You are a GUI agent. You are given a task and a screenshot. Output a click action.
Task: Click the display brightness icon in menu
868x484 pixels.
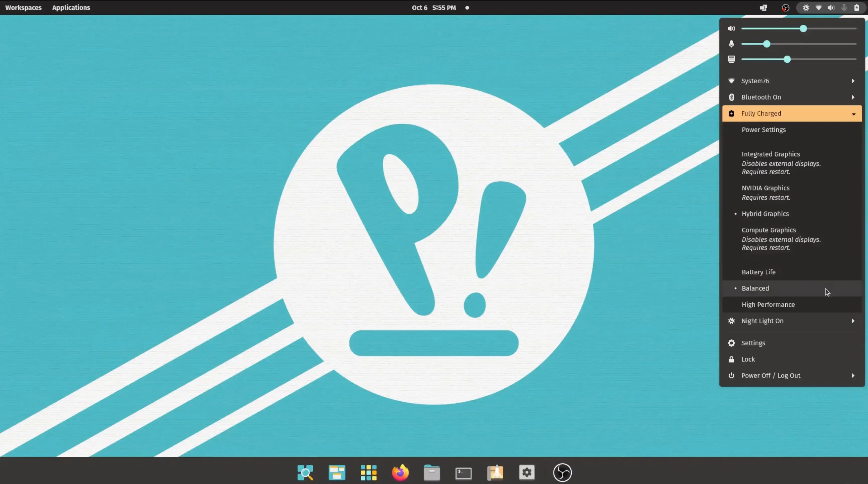[x=731, y=59]
